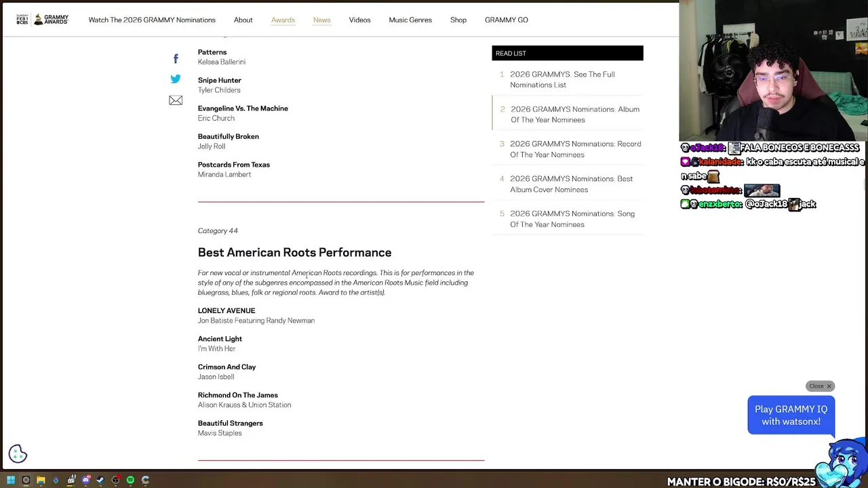
Task: Share the article on Facebook
Action: 176,59
